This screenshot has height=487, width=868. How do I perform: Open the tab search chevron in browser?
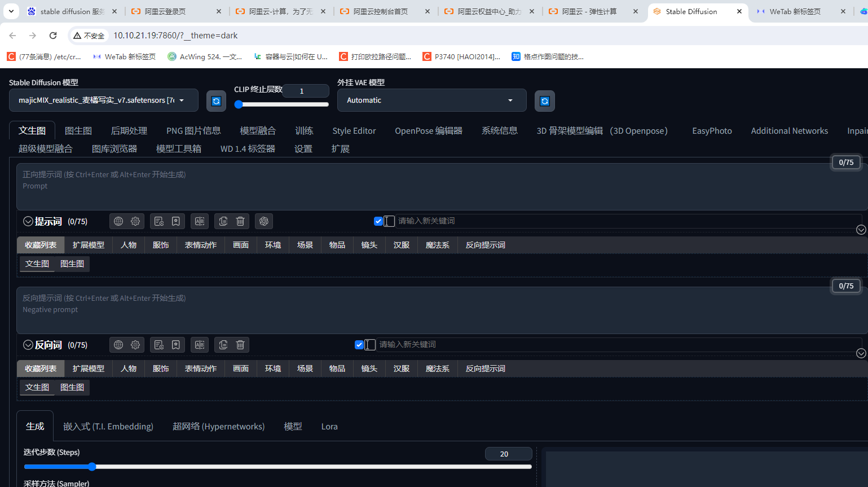pos(11,11)
